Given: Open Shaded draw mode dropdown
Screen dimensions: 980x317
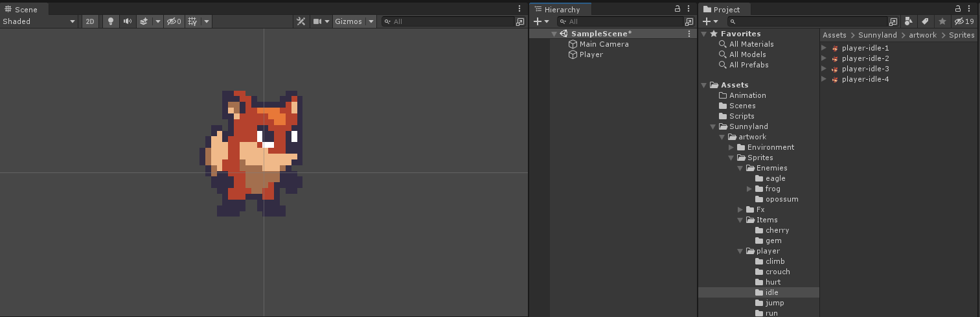Looking at the screenshot, I should click(40, 21).
